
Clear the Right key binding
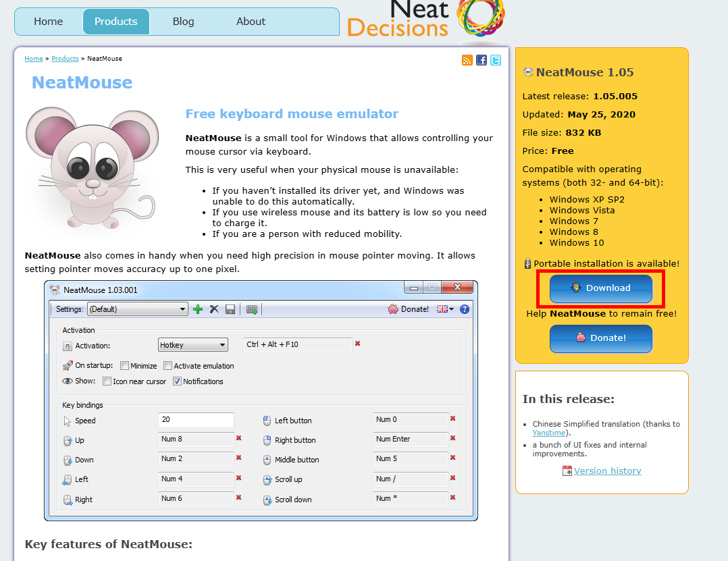click(x=238, y=498)
